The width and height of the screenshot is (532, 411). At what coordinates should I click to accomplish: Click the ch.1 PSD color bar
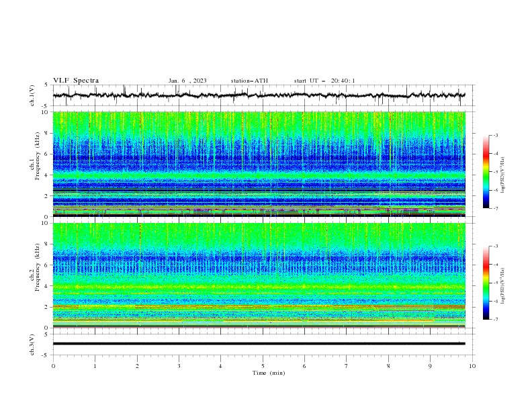486,172
